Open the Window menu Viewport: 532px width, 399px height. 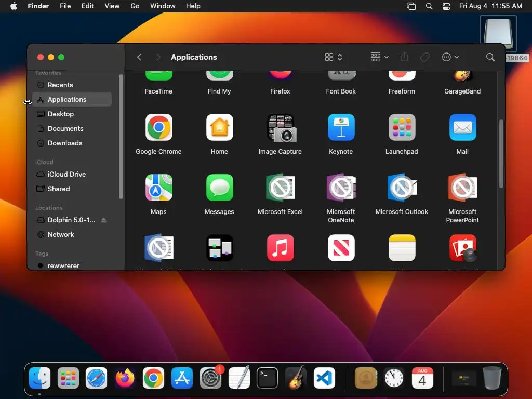163,6
